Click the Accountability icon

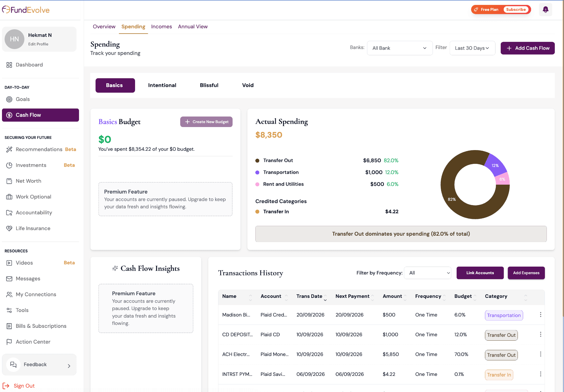(x=9, y=213)
